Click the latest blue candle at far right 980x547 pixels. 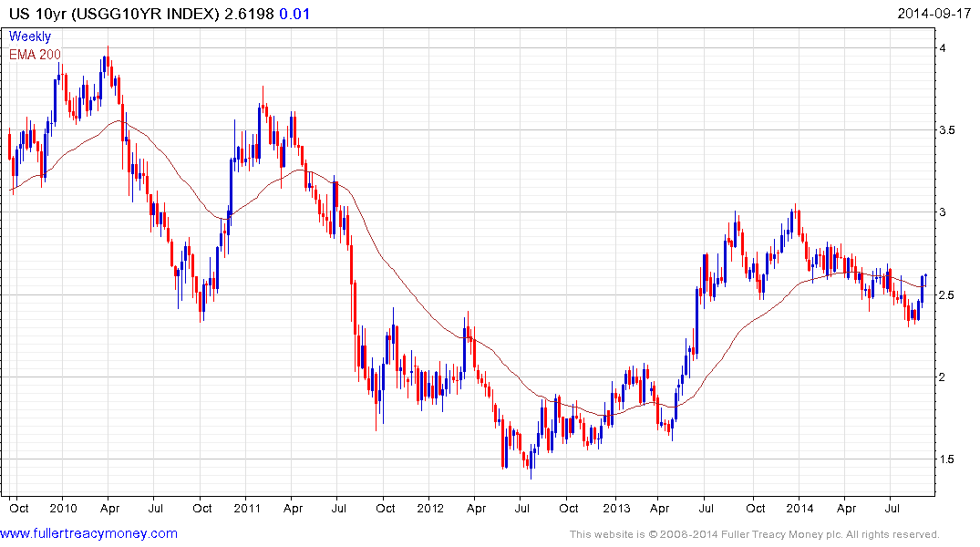(925, 279)
